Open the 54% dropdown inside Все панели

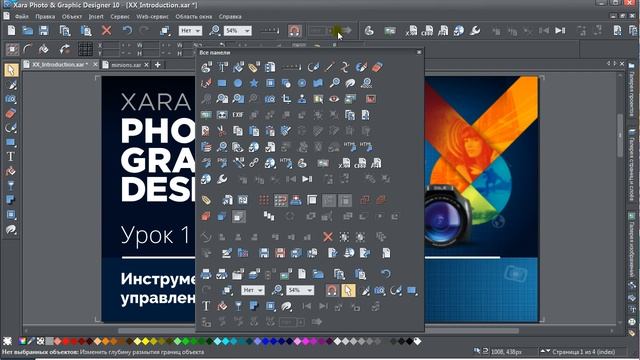pos(300,290)
